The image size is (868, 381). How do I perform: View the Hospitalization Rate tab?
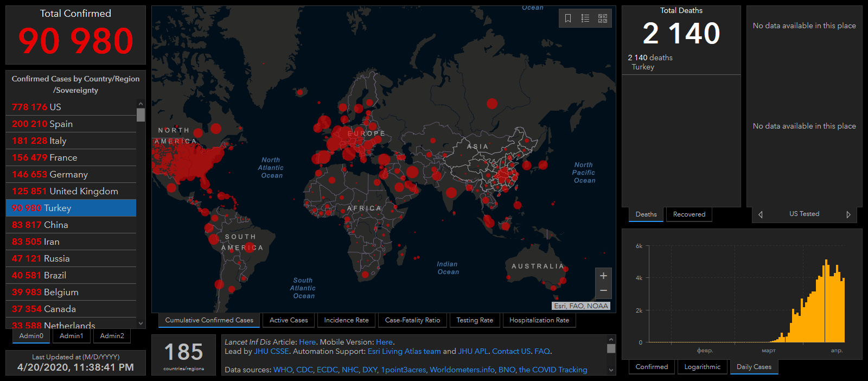pyautogui.click(x=539, y=320)
